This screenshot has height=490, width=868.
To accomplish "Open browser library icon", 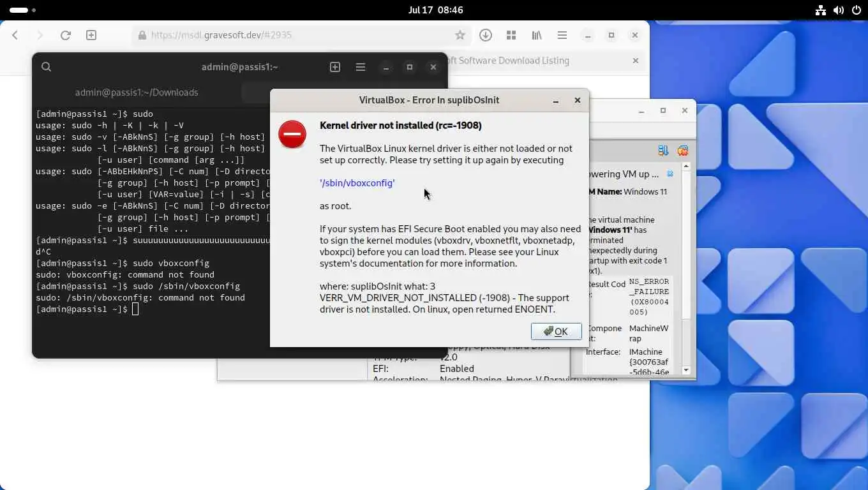I will [x=537, y=35].
